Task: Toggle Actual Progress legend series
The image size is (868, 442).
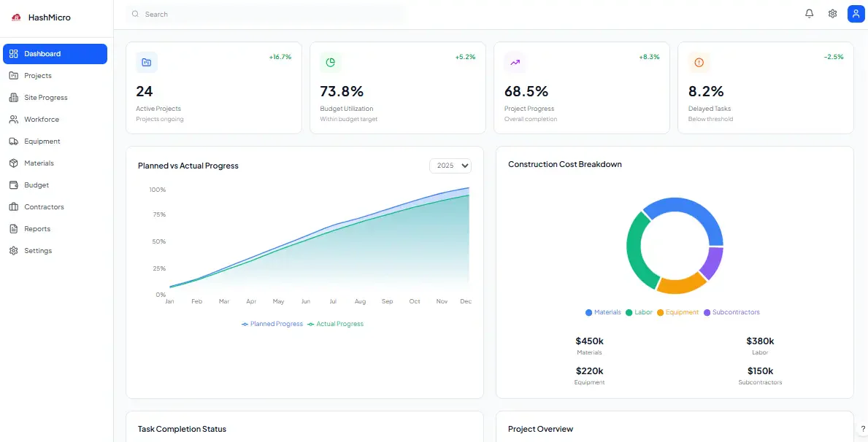Action: pos(336,324)
